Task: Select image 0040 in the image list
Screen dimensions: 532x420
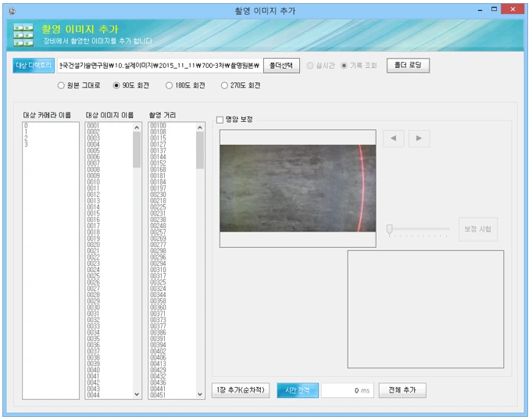Action: click(x=109, y=370)
